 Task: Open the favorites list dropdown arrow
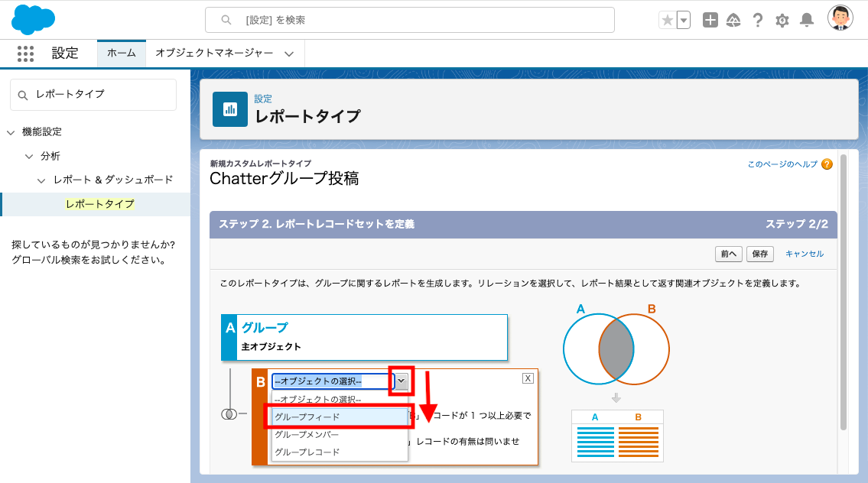pyautogui.click(x=684, y=21)
